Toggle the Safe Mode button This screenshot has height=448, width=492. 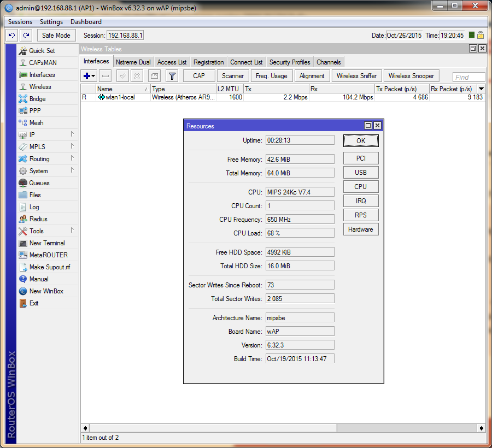tap(56, 36)
